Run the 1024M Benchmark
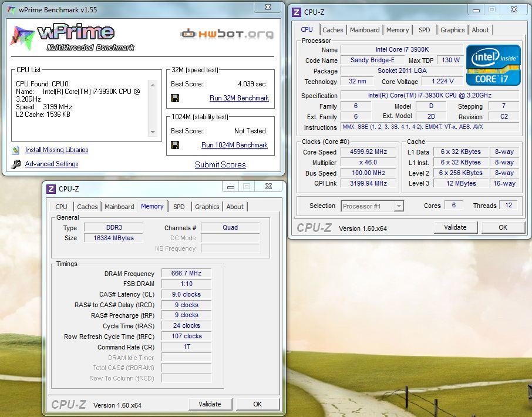This screenshot has width=532, height=417. pos(234,145)
